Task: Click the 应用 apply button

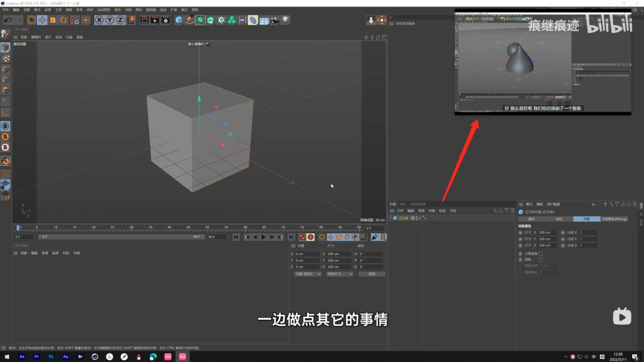Action: [371, 274]
